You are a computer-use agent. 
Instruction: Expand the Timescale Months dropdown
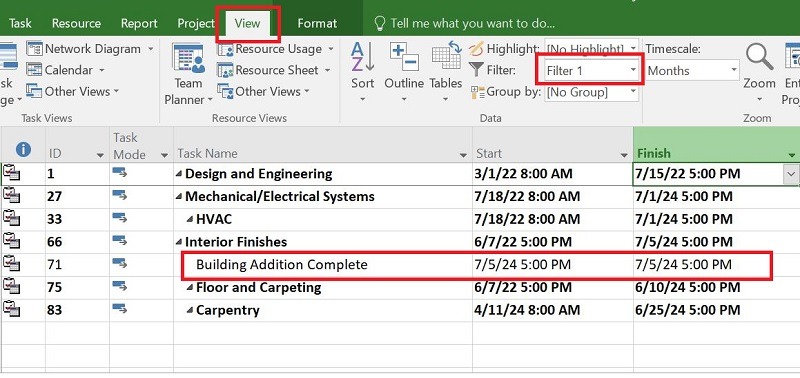coord(692,70)
